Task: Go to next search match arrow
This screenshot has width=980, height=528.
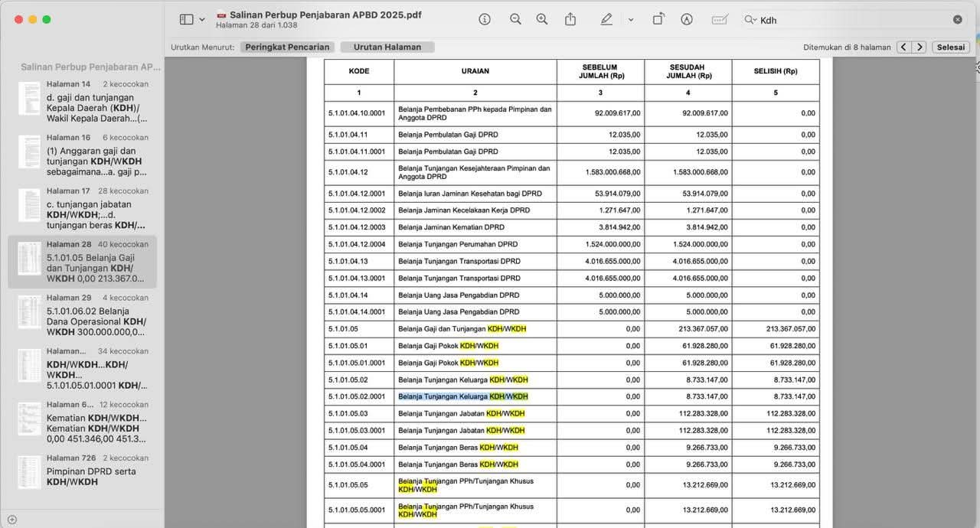Action: click(920, 47)
